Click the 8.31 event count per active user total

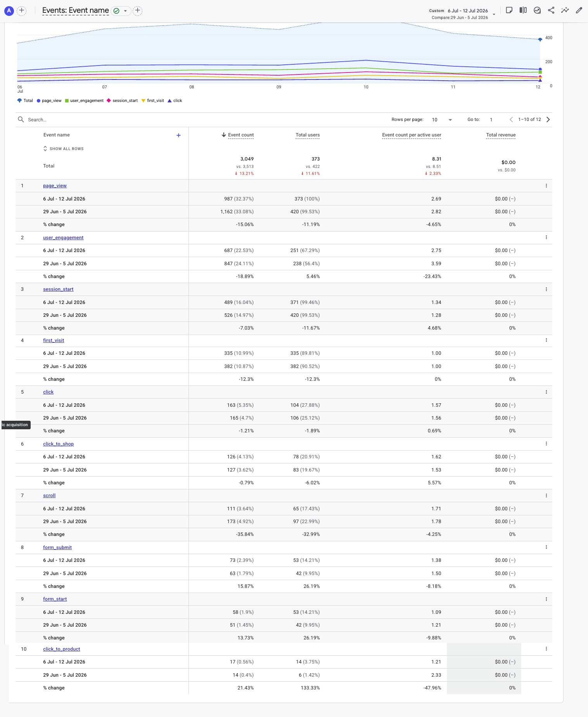click(437, 159)
